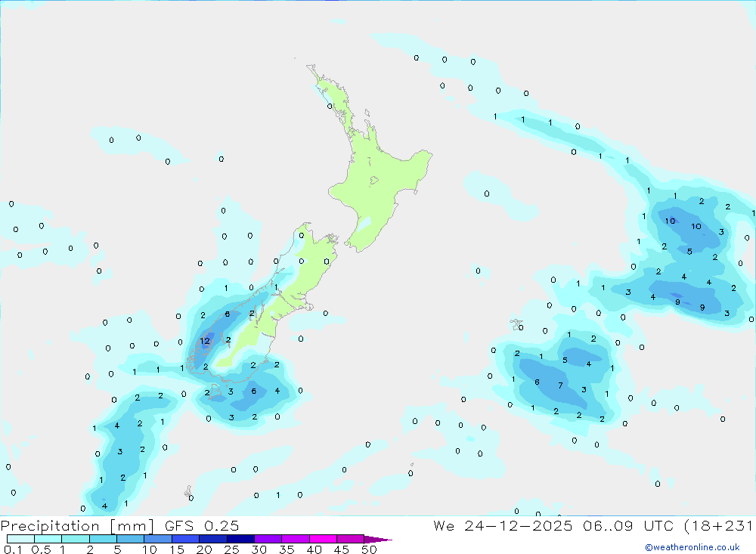Click the "06..09 UTC" time text
This screenshot has height=554, width=756.
point(628,525)
